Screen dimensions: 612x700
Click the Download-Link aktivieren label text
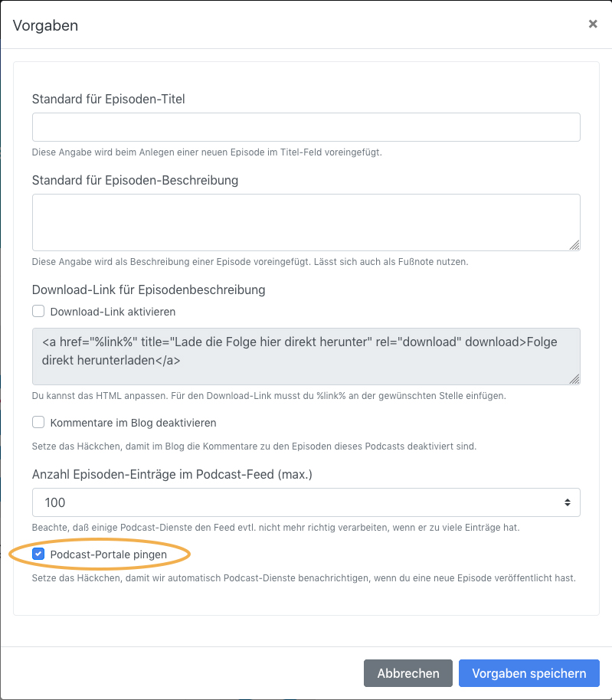(113, 312)
